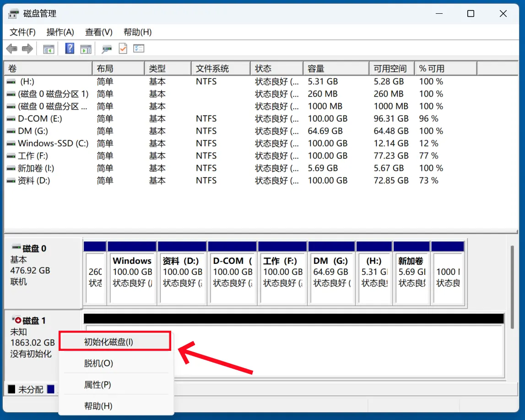Click the 5.69 GB capacity cell

point(323,169)
